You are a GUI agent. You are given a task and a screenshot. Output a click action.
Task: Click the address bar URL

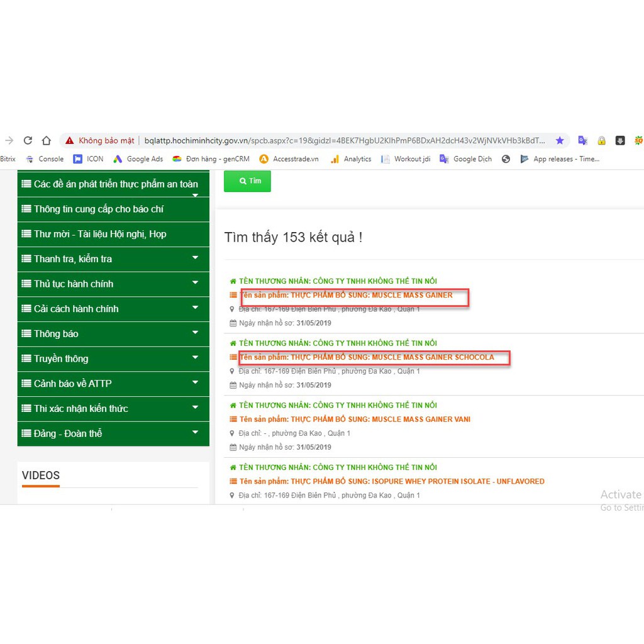tap(345, 140)
